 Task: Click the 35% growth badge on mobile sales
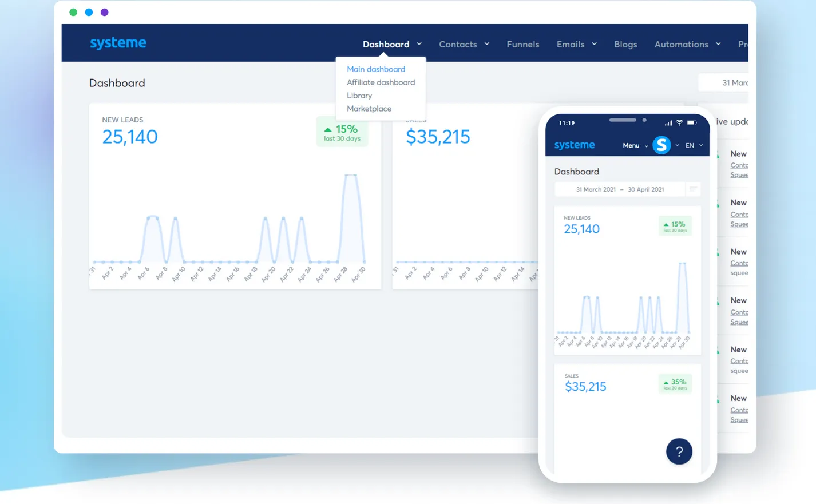coord(675,384)
